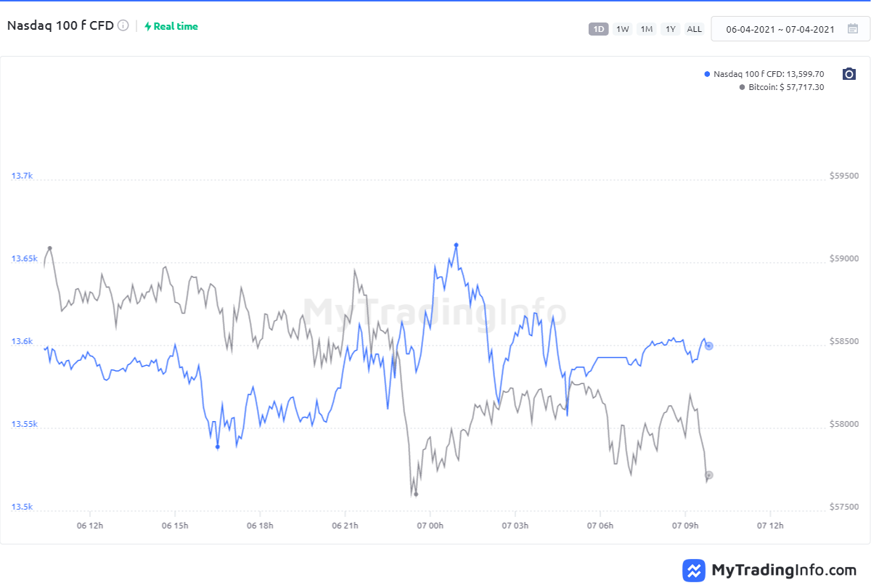The image size is (871, 588).
Task: Click the Bitcoin peak marker on the gray line
Action: [x=49, y=248]
